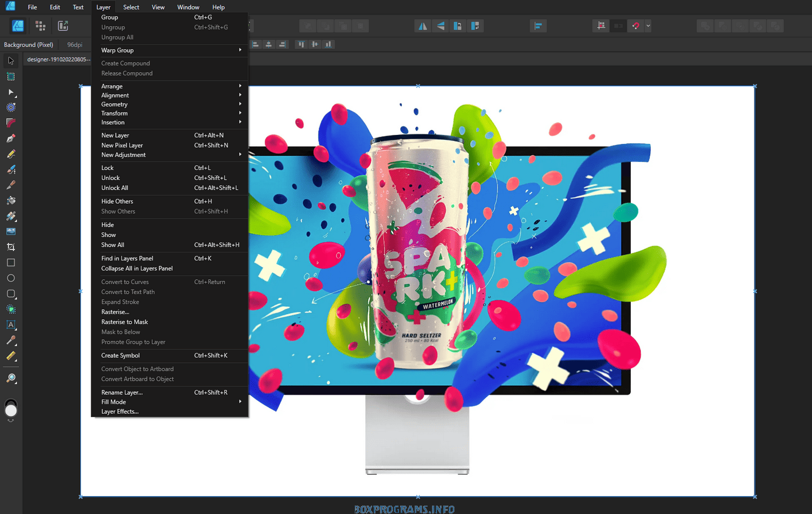812x514 pixels.
Task: Select the Pen tool in tools panel
Action: click(11, 138)
